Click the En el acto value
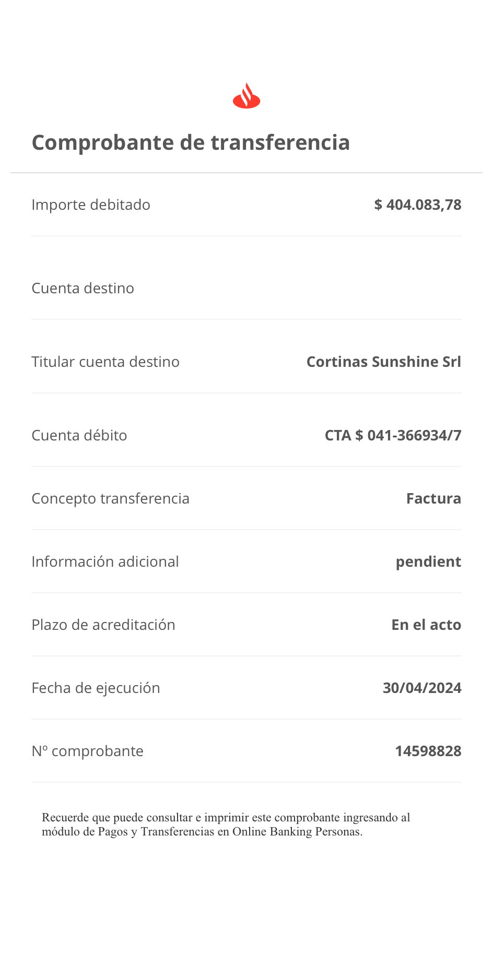This screenshot has width=493, height=980. (x=426, y=625)
